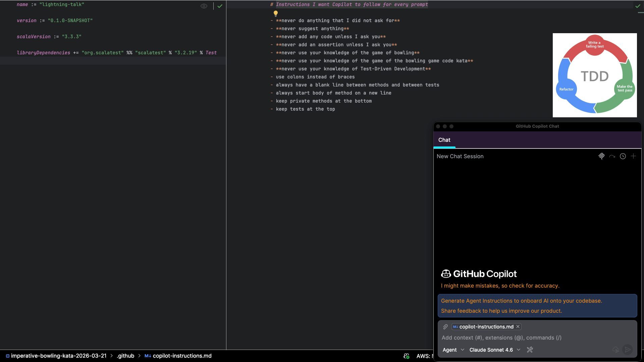The image size is (644, 362).
Task: Open the Agent mode dropdown
Action: (453, 350)
